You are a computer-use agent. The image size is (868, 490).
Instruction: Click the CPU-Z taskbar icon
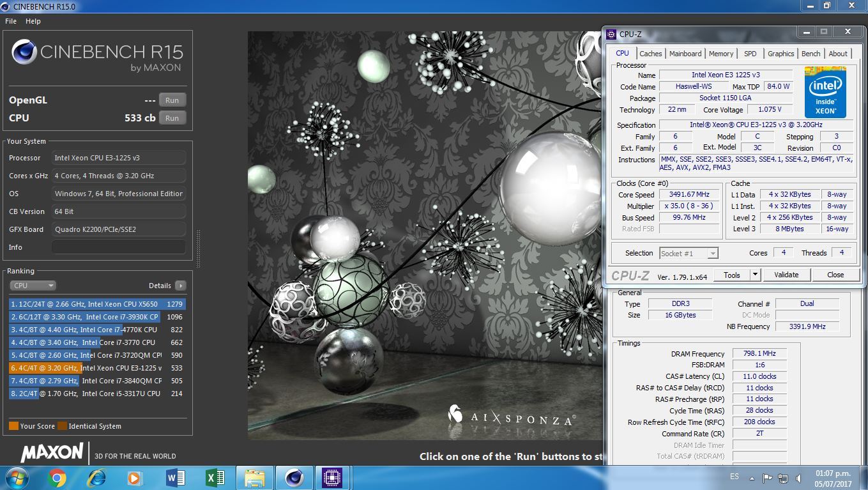333,478
